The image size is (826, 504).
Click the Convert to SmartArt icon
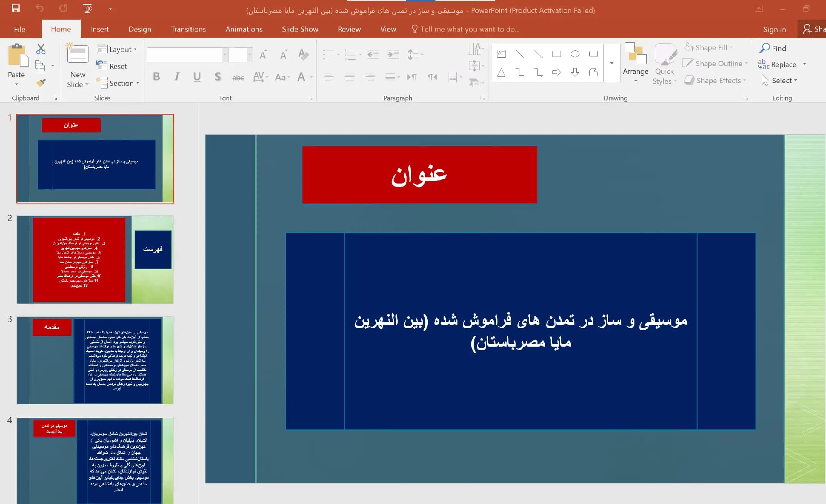(476, 82)
